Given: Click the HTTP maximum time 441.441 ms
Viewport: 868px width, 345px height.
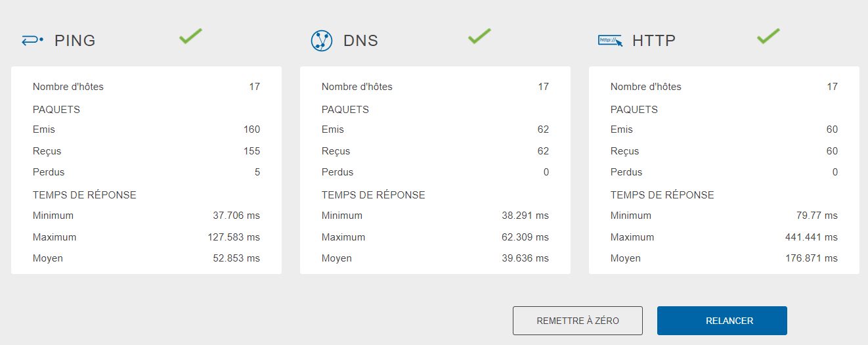Looking at the screenshot, I should coord(812,237).
